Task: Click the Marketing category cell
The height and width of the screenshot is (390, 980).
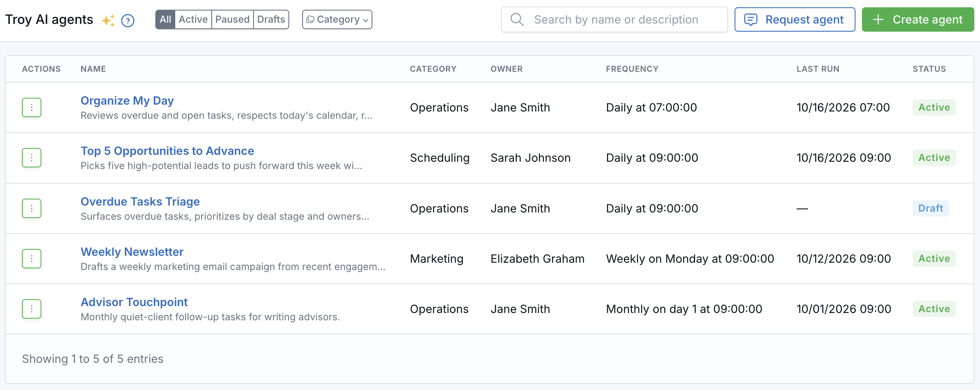Action: [437, 259]
